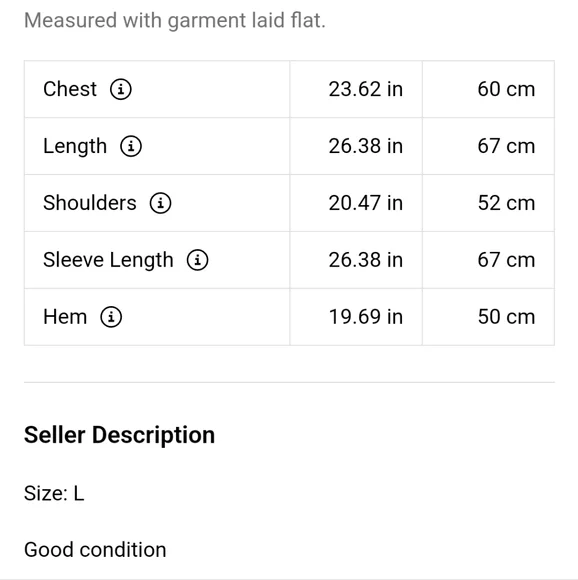The width and height of the screenshot is (578, 580).
Task: Click the Sleeve Length info icon
Action: coord(197,260)
